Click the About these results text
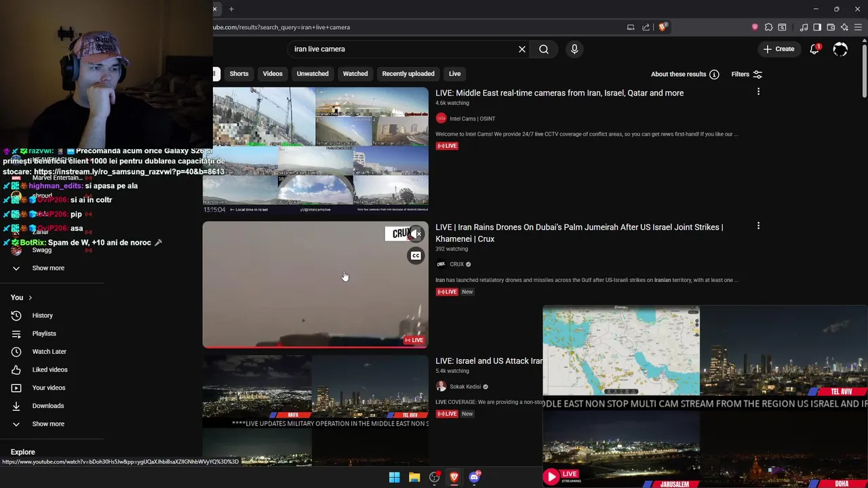 point(678,74)
